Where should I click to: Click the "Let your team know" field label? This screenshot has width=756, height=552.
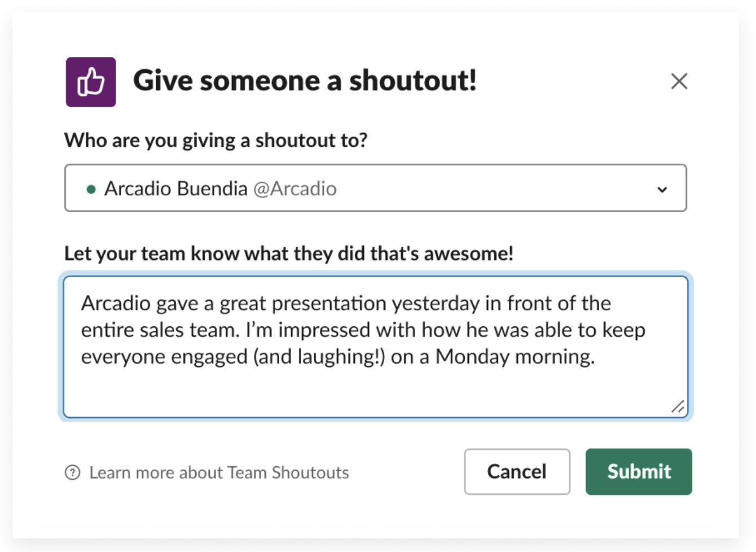(289, 254)
